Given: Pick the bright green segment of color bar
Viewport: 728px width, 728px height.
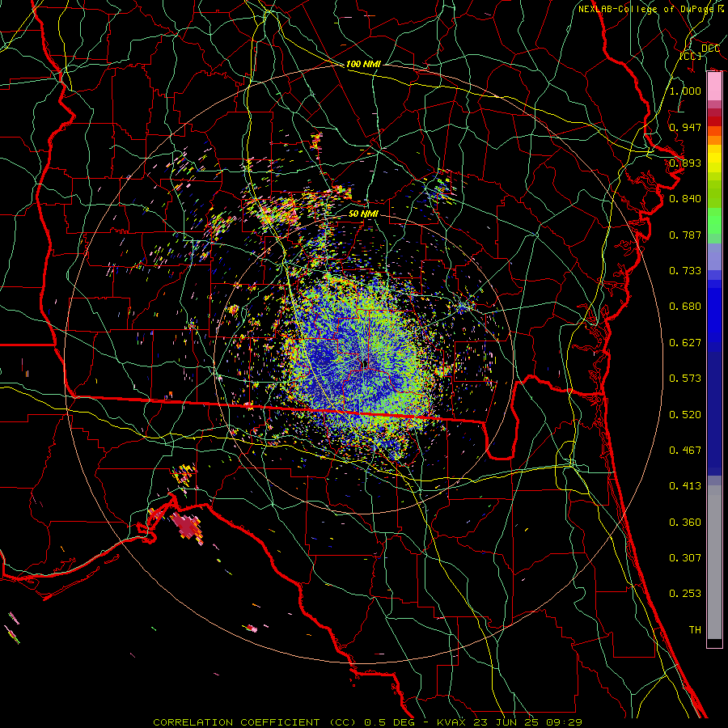Looking at the screenshot, I should coord(714,221).
